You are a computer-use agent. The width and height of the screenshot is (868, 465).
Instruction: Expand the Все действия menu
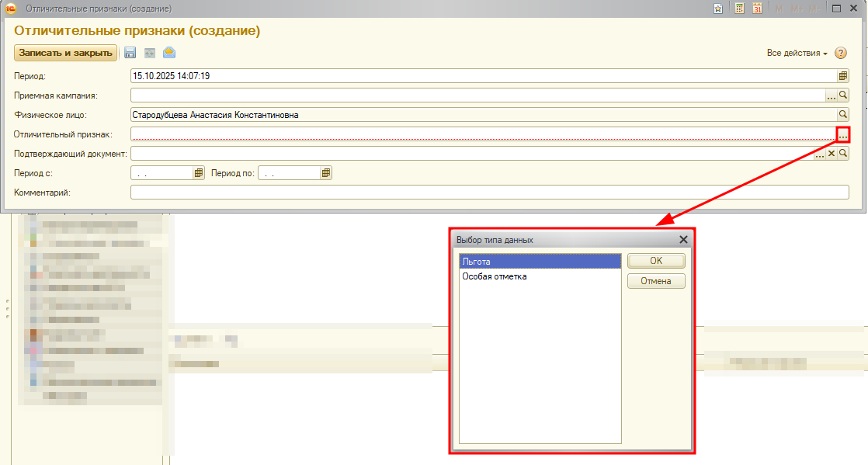pyautogui.click(x=797, y=53)
